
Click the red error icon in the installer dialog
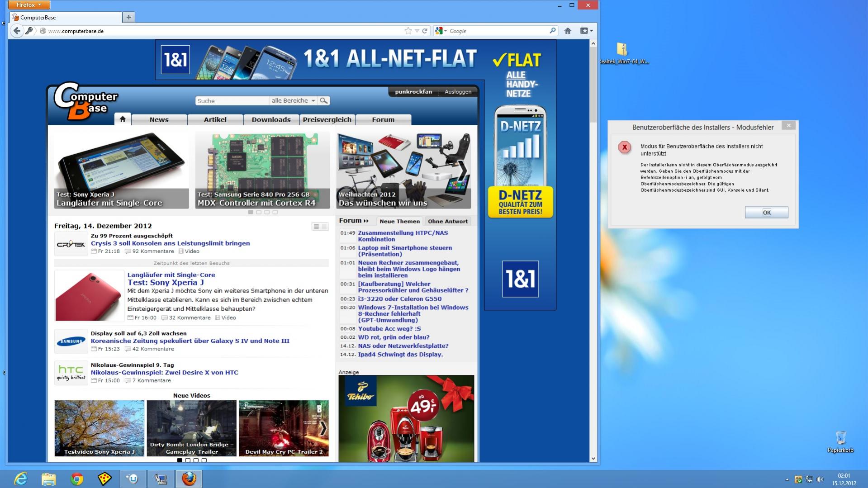[625, 147]
